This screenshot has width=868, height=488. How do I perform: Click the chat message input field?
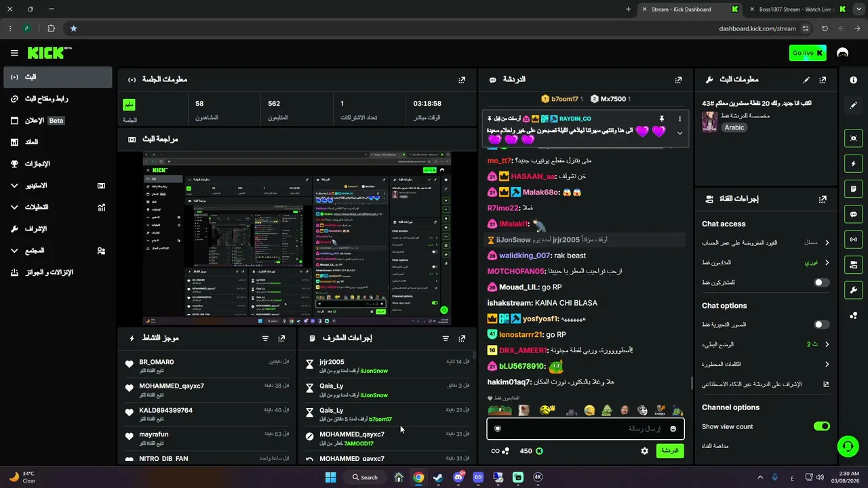(585, 428)
